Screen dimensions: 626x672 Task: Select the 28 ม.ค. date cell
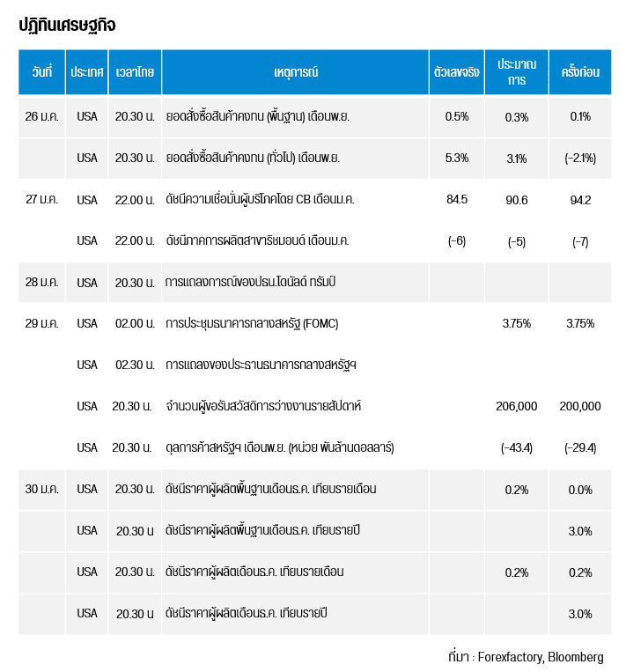coord(41,283)
